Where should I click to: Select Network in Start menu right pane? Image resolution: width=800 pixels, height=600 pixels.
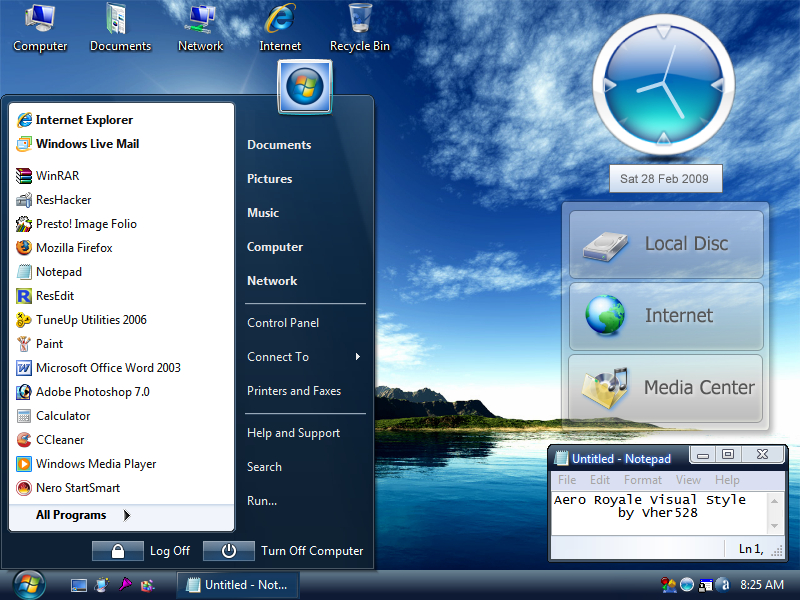click(x=272, y=281)
